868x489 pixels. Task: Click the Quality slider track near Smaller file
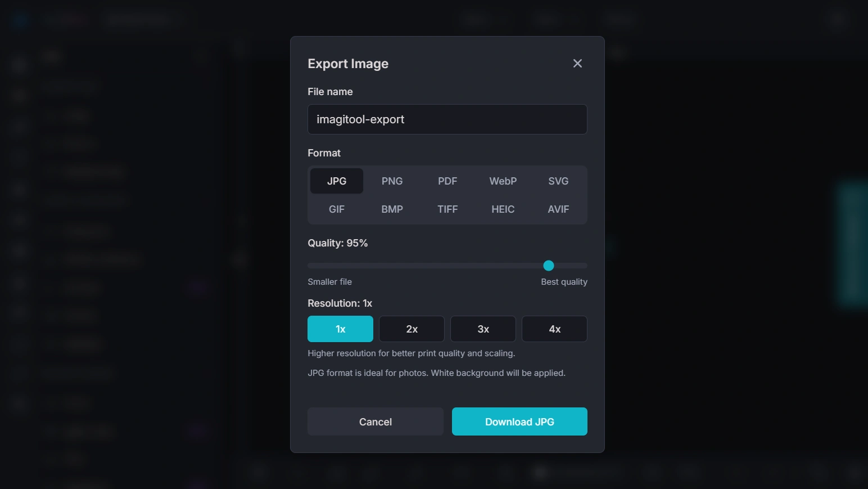tap(326, 266)
